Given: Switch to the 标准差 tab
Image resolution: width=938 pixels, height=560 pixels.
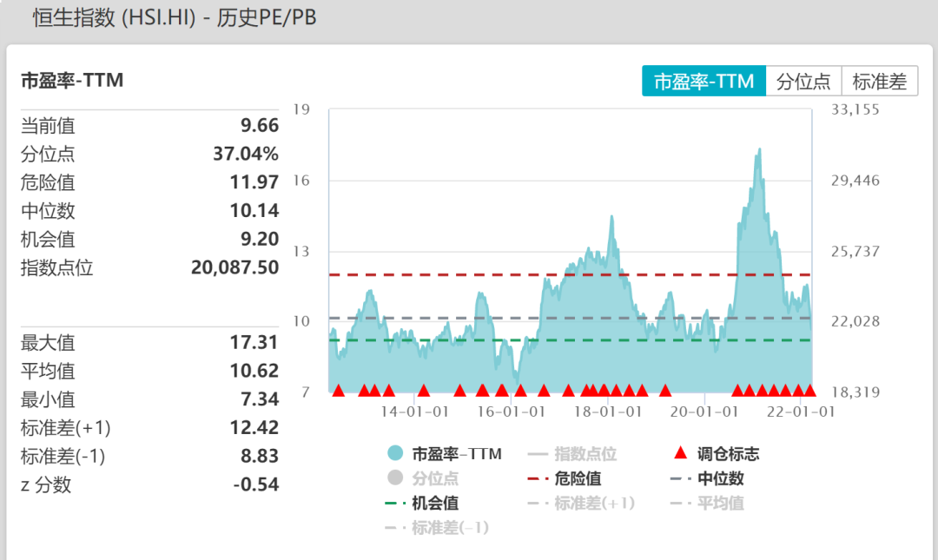Looking at the screenshot, I should (x=879, y=81).
